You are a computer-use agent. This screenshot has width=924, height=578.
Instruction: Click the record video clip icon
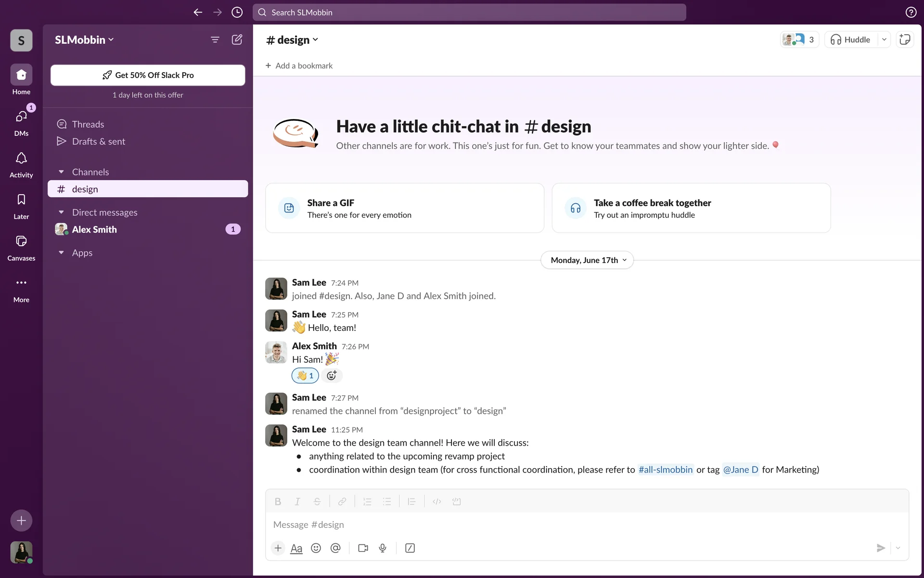(x=363, y=548)
